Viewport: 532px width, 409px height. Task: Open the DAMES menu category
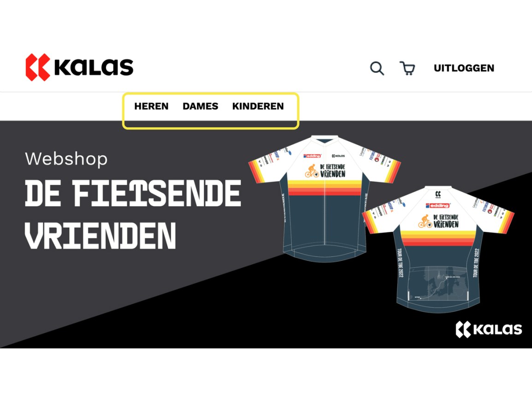coord(200,106)
